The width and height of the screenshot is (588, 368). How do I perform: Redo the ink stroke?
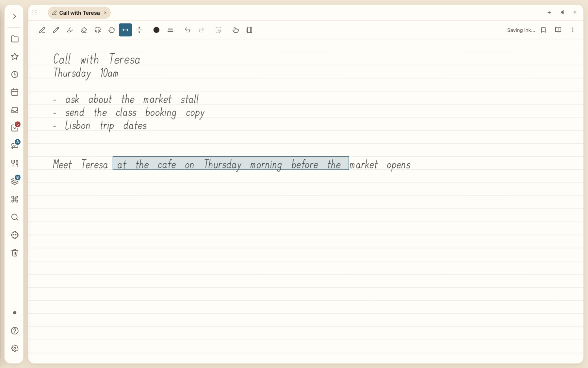pos(201,30)
